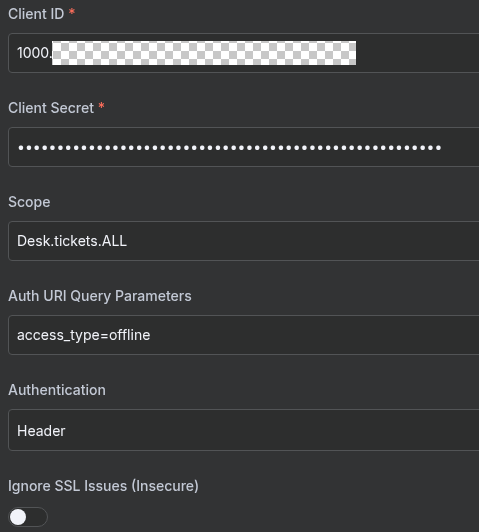The height and width of the screenshot is (532, 479).
Task: Toggle the Ignore SSL Issues switch
Action: pos(28,517)
